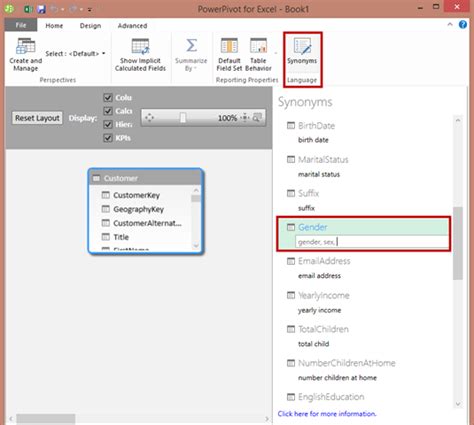The image size is (474, 425).
Task: Click the EmailAddress field icon
Action: coord(291,261)
